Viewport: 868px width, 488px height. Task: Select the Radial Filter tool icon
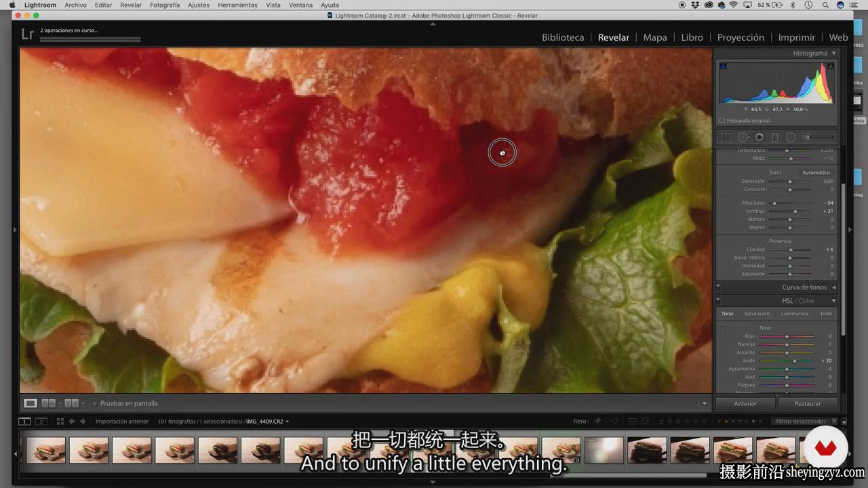click(x=791, y=137)
